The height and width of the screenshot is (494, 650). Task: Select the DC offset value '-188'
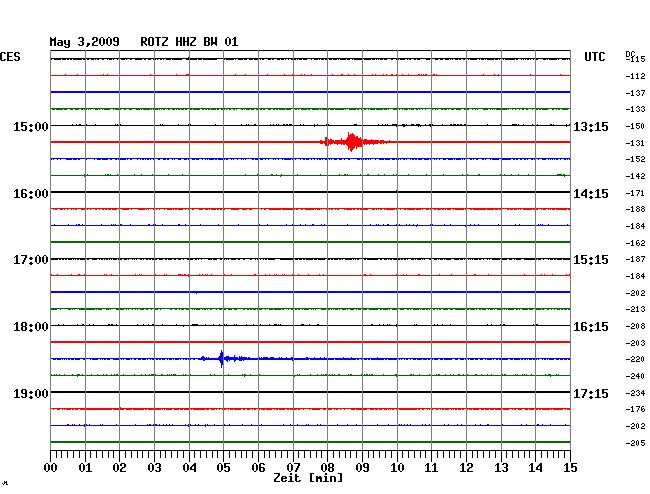click(635, 209)
